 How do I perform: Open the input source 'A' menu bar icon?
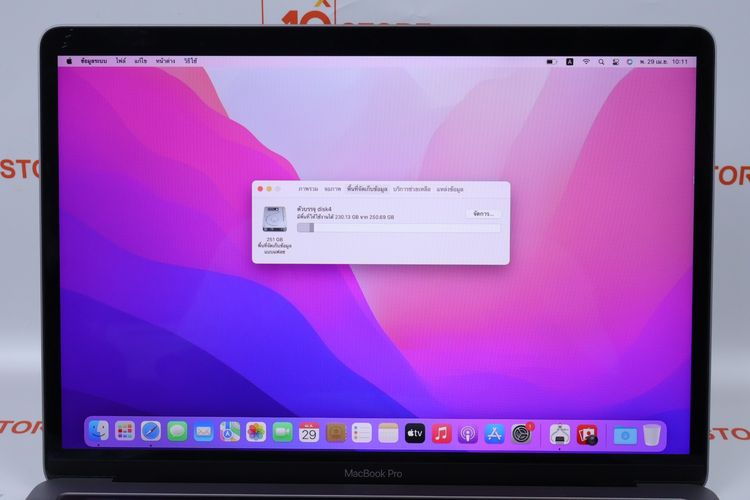tap(570, 62)
